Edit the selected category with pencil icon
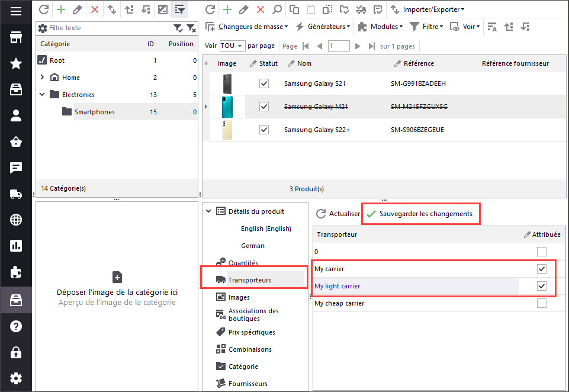Screen dimensions: 569x392 click(78, 9)
